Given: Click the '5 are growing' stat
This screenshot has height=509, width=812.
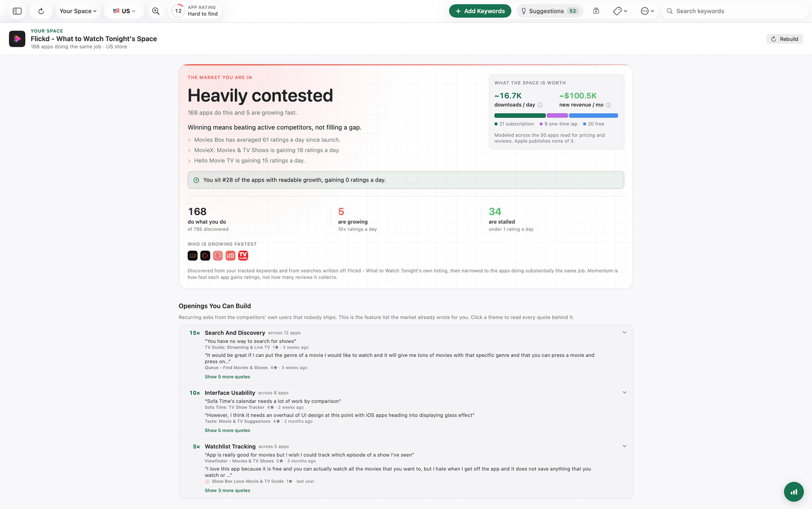Looking at the screenshot, I should 357,219.
